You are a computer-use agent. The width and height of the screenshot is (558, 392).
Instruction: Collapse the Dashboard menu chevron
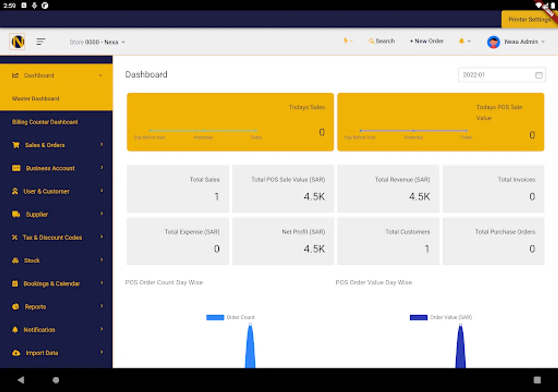101,75
